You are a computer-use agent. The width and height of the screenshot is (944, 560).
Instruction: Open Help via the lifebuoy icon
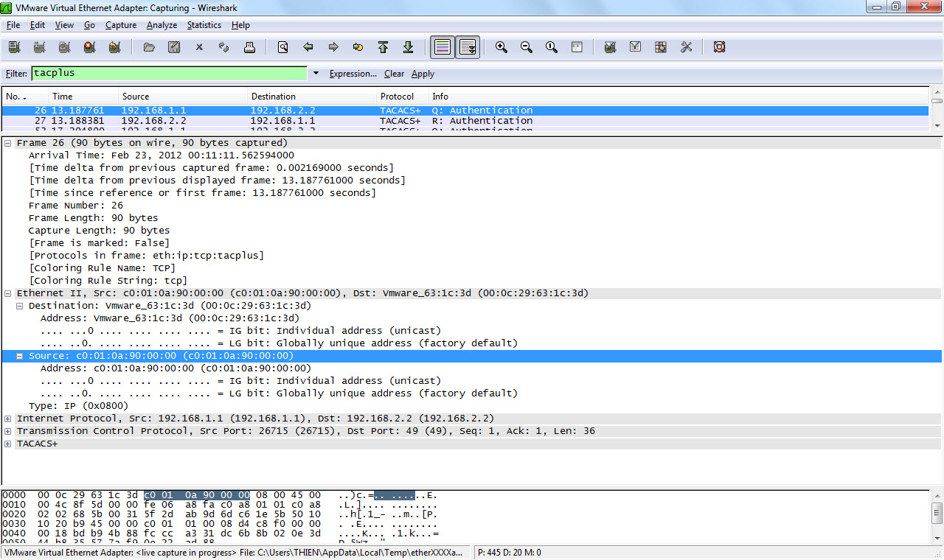(x=719, y=47)
